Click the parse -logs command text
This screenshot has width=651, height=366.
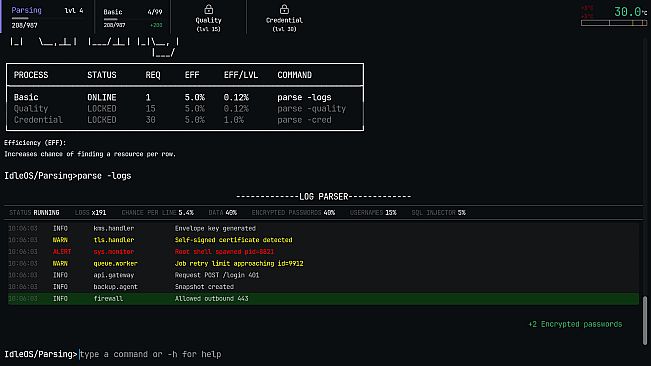[x=304, y=98]
